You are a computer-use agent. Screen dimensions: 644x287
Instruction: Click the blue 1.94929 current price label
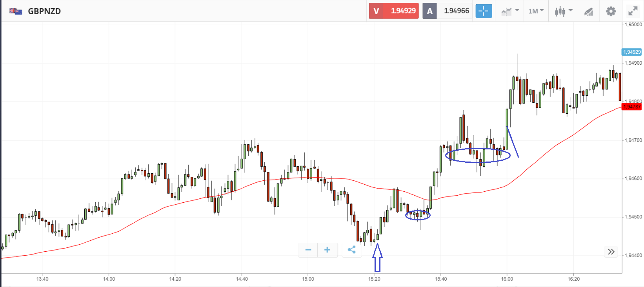(x=632, y=52)
